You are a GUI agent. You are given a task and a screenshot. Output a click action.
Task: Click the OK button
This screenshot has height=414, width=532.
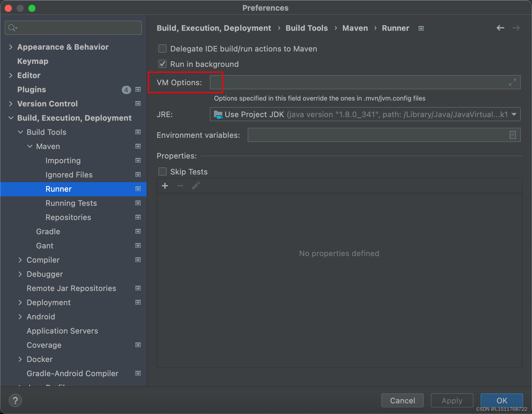502,400
